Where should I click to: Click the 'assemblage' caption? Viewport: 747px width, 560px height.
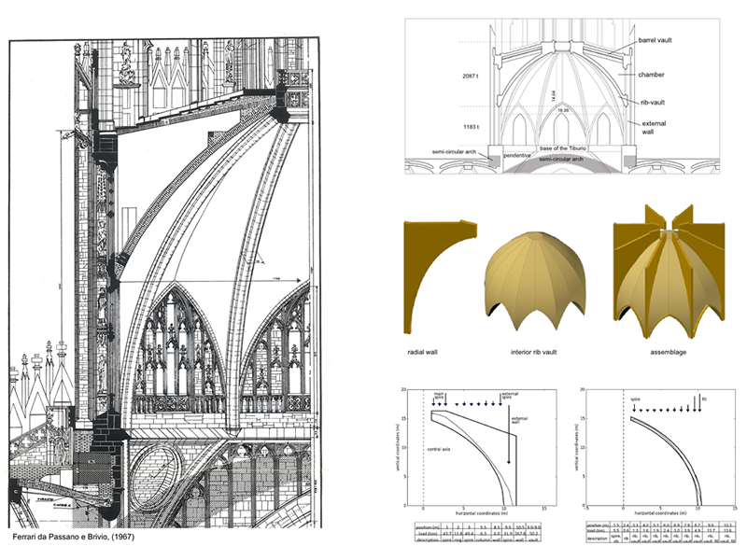(668, 353)
